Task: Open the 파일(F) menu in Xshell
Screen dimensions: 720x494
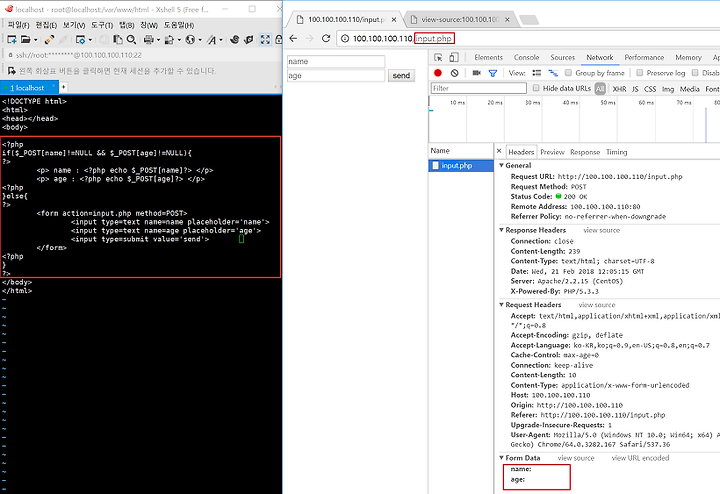Action: click(18, 25)
